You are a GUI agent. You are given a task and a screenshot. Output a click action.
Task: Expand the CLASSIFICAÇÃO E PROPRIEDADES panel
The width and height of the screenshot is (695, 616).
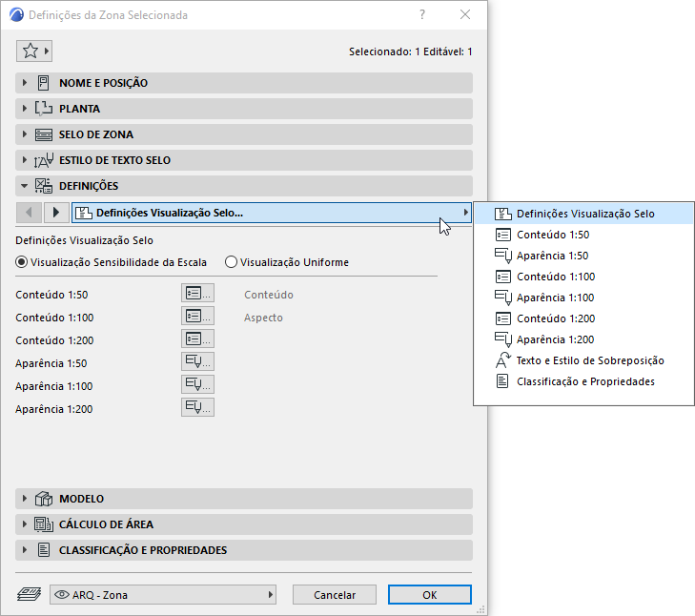coord(244,550)
